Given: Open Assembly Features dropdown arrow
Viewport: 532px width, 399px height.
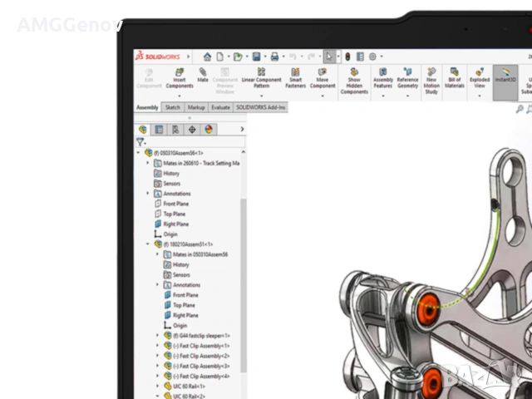Looking at the screenshot, I should 383,96.
